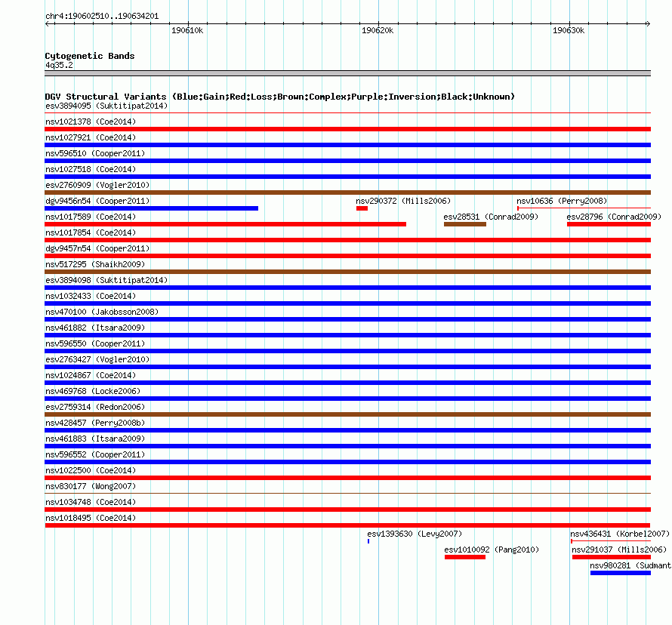
Task: Click the chr4:190602510..190634201 coordinate text
Action: point(102,16)
